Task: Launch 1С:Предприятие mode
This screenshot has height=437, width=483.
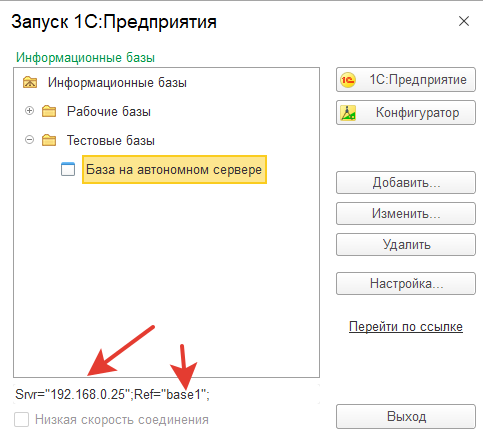Action: 406,80
